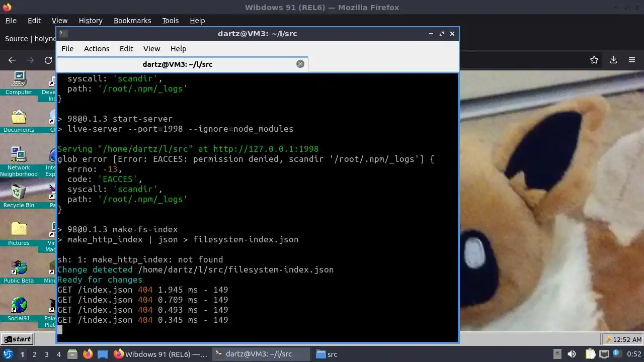
Task: Select dartz@VM3 terminal taskbar entry
Action: tap(261, 354)
